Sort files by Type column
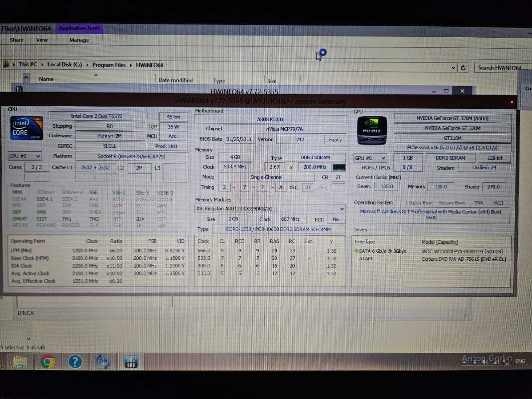Screen dimensions: 532x399 [219, 80]
